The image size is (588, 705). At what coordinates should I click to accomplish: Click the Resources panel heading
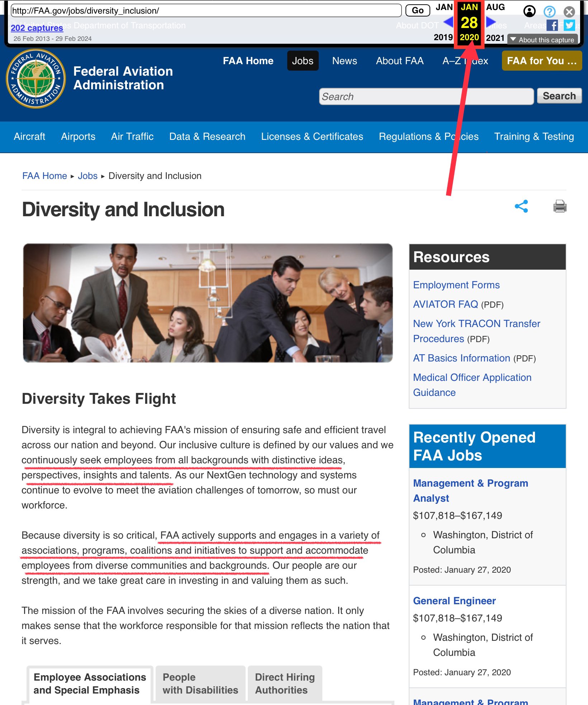click(x=487, y=257)
